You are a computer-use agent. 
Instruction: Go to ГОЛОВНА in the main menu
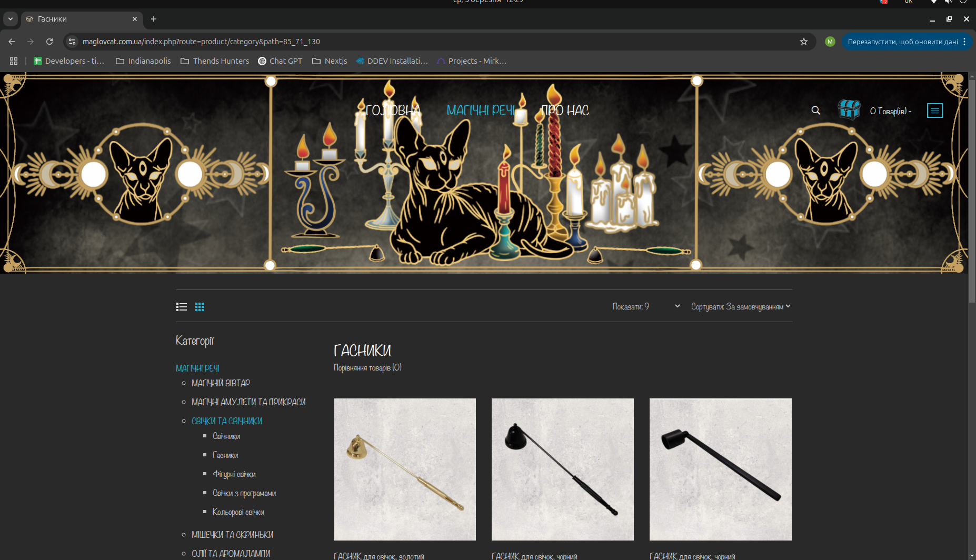pyautogui.click(x=393, y=111)
